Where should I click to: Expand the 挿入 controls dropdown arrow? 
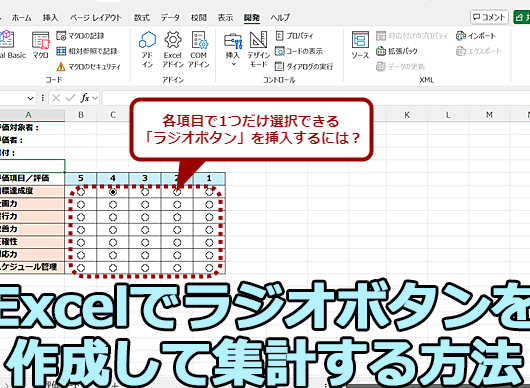(x=233, y=64)
